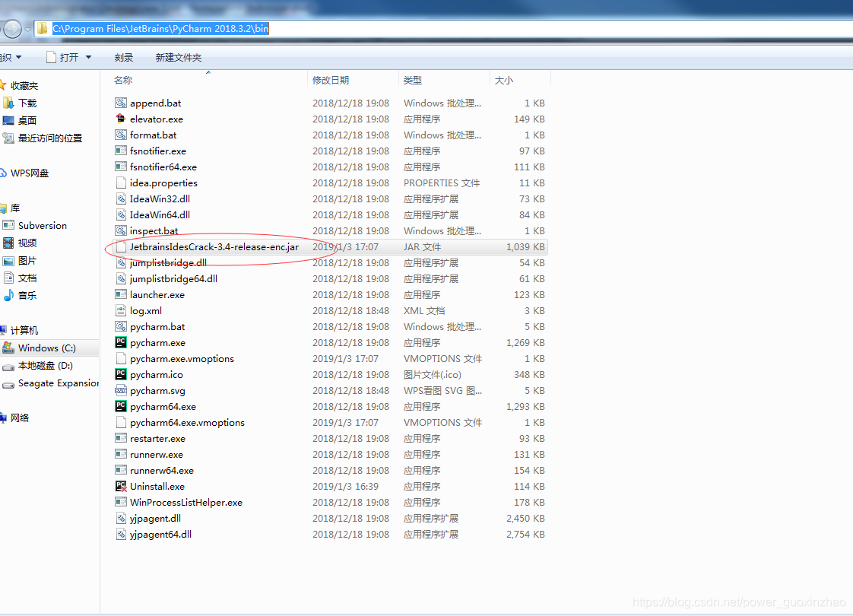Click the 新建文件夹 toolbar button
Image resolution: width=853 pixels, height=616 pixels.
(x=179, y=57)
